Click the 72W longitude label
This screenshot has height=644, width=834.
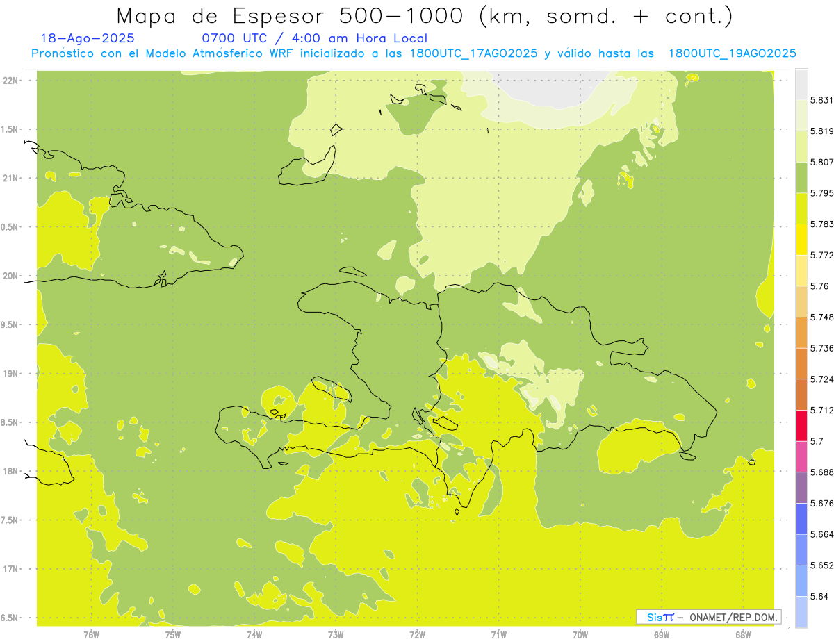[417, 635]
